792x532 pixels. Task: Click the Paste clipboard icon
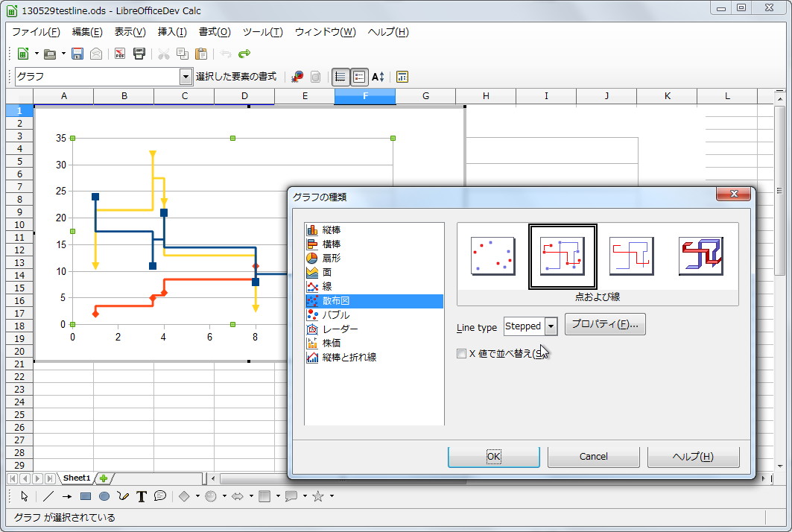click(x=201, y=54)
